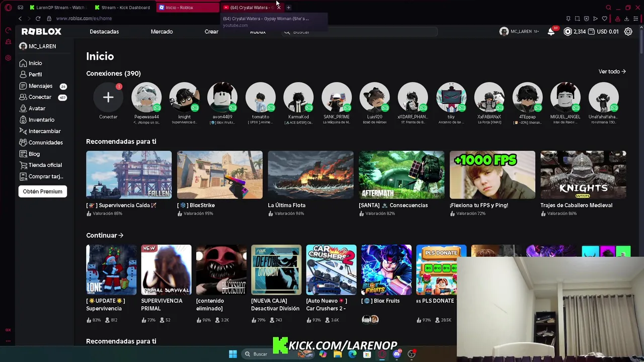Open Desactivar División game thumbnail

pos(276,270)
